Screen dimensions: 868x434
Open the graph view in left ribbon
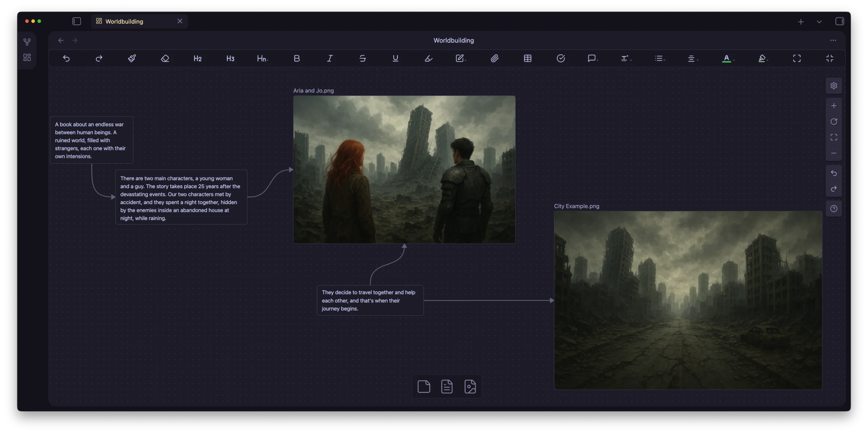point(27,42)
